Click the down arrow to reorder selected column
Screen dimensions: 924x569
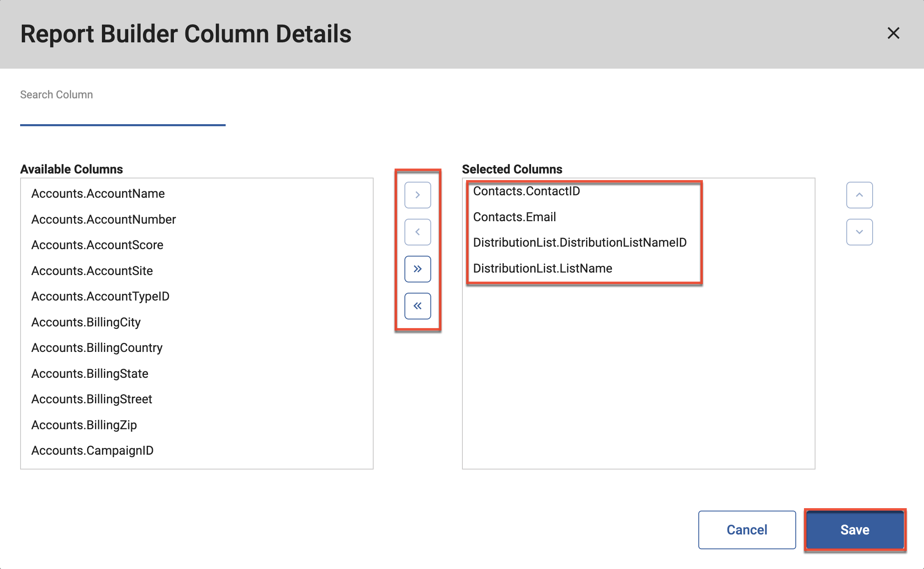point(859,232)
